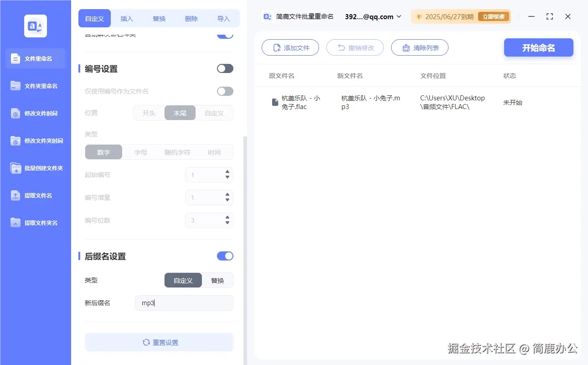The image size is (588, 365).
Task: Switch to the 修改文件时间 tool
Action: pos(35,113)
